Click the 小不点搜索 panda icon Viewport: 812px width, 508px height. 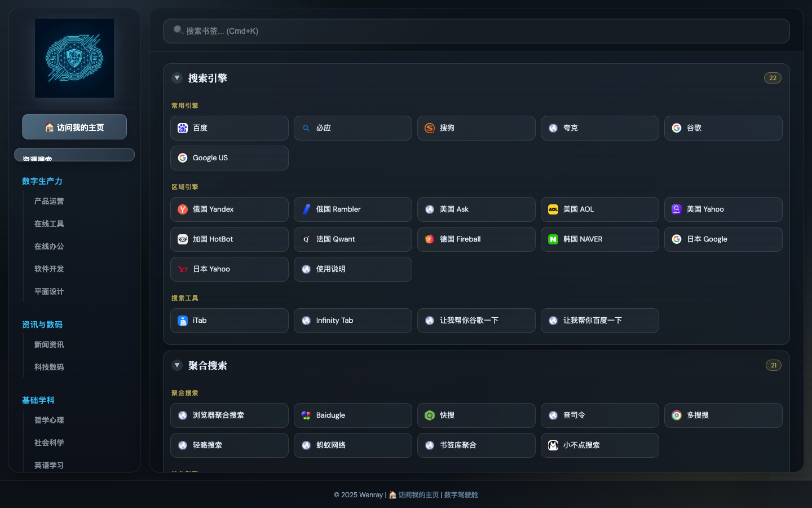(x=553, y=445)
